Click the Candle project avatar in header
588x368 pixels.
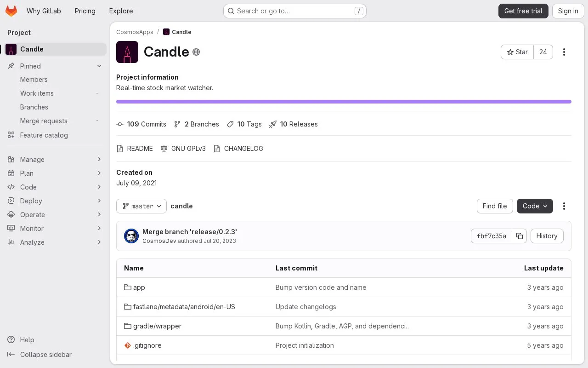[127, 52]
